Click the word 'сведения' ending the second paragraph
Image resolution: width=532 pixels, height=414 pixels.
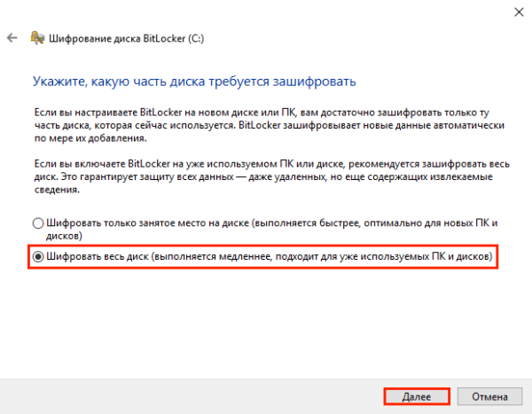[57, 190]
